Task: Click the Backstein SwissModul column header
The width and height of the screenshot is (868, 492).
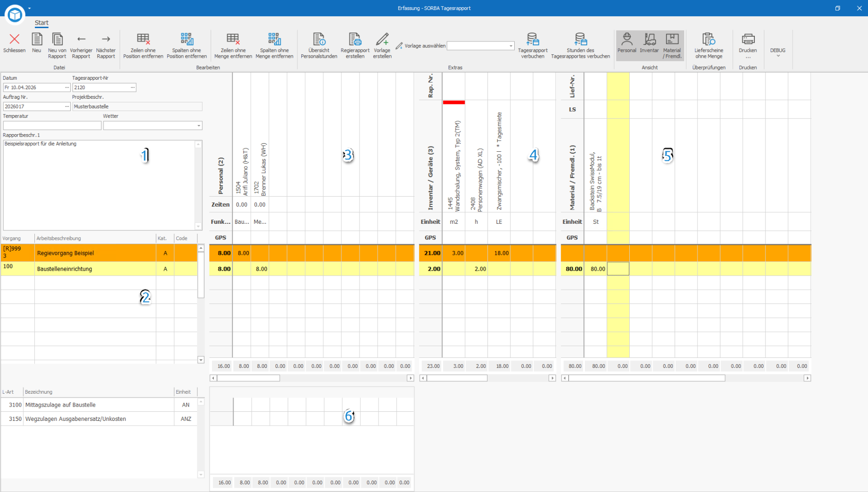Action: 595,165
